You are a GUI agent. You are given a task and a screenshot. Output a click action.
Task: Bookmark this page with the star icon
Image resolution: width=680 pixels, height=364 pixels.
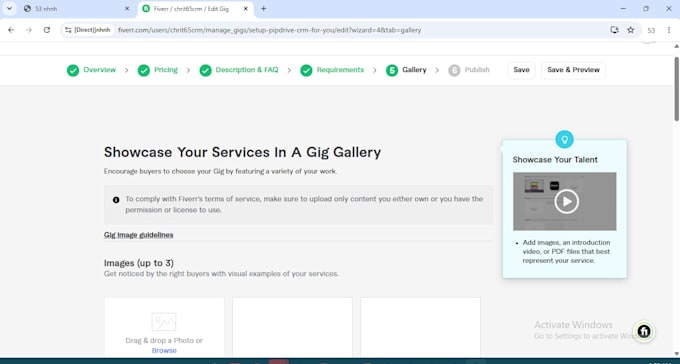coord(631,30)
